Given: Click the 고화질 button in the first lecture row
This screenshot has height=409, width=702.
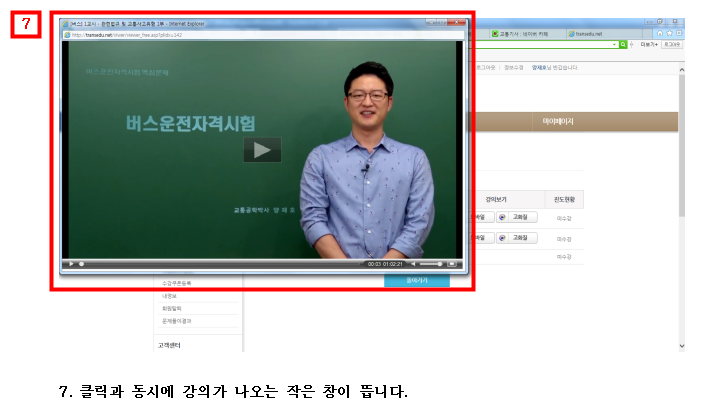Looking at the screenshot, I should (x=517, y=217).
